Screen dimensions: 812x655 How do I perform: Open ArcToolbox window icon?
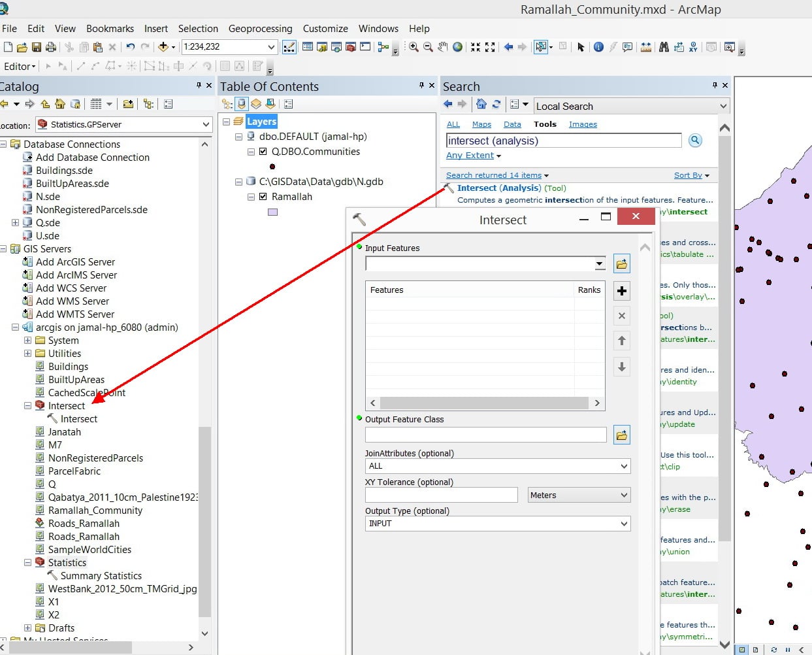pyautogui.click(x=351, y=47)
